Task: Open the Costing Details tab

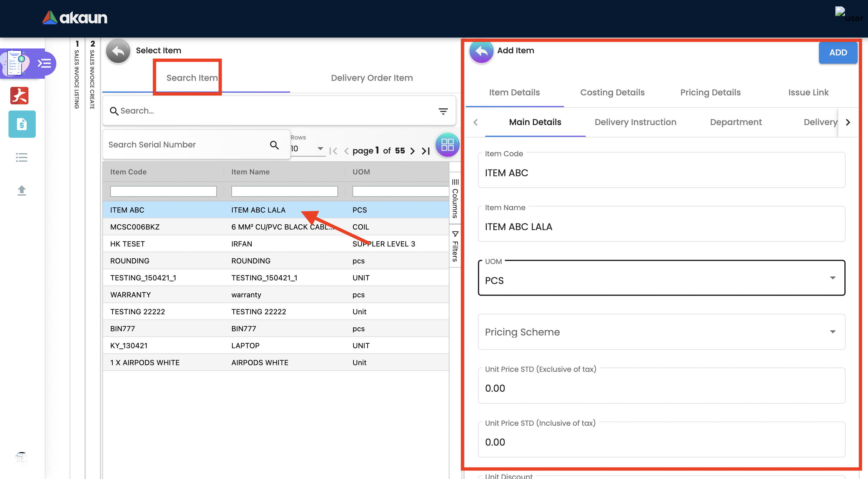Action: 612,93
